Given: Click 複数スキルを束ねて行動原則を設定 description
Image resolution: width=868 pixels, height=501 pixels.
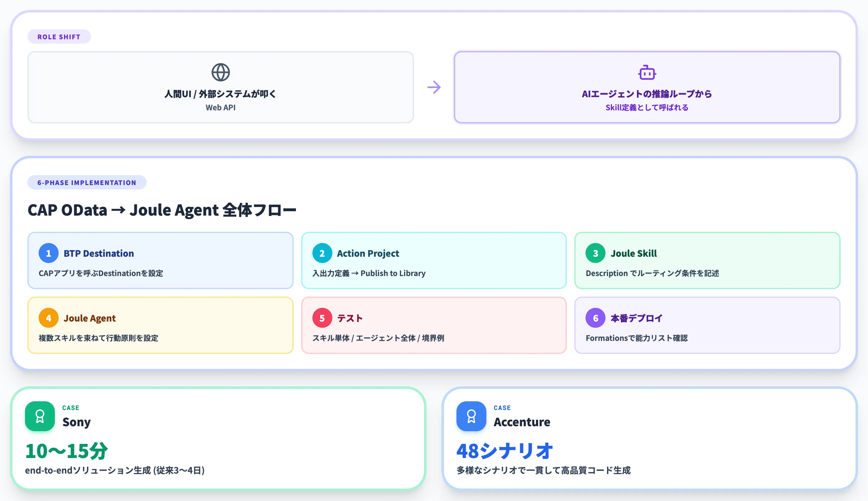Looking at the screenshot, I should [99, 338].
